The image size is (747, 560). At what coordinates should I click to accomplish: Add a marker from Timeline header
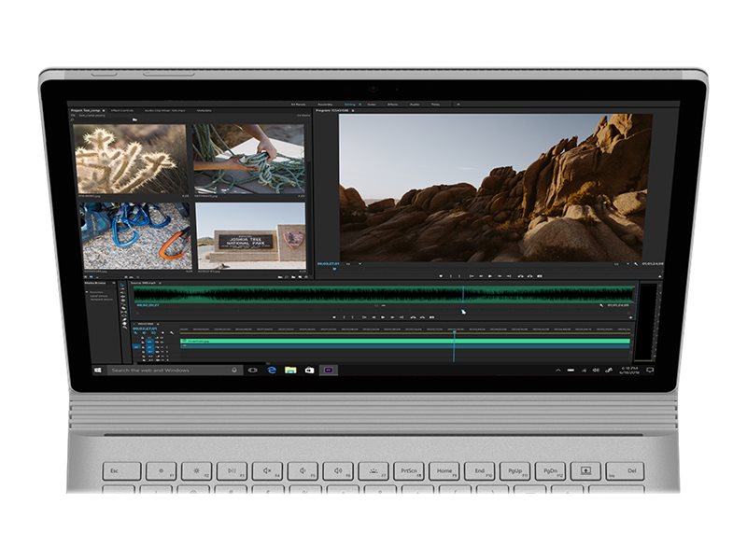(162, 333)
